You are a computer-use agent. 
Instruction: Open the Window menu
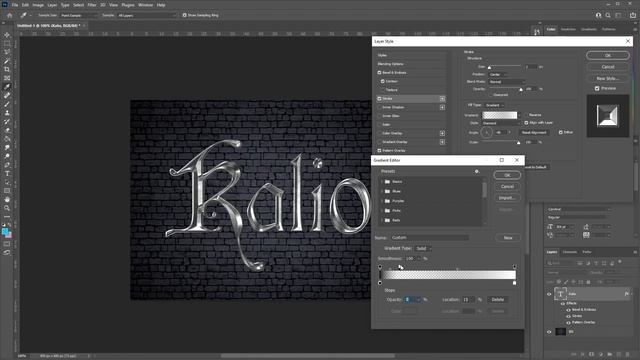click(145, 5)
